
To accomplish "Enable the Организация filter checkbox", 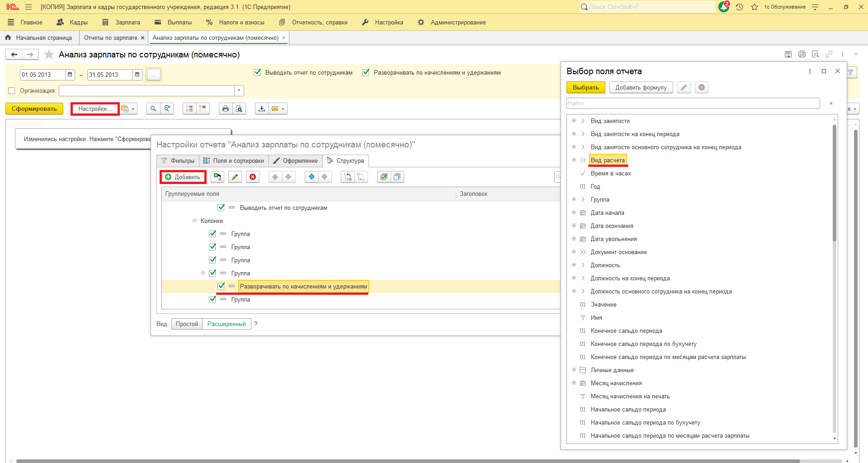I will (x=12, y=91).
